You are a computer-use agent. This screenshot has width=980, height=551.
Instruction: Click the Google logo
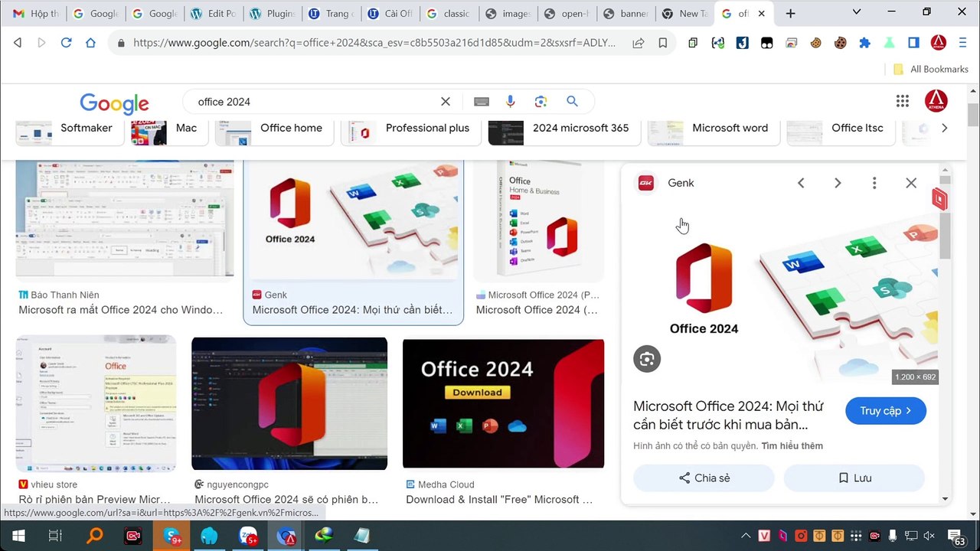click(x=114, y=103)
